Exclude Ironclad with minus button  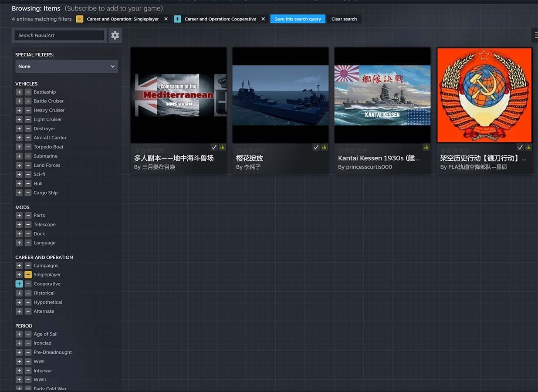pos(28,343)
